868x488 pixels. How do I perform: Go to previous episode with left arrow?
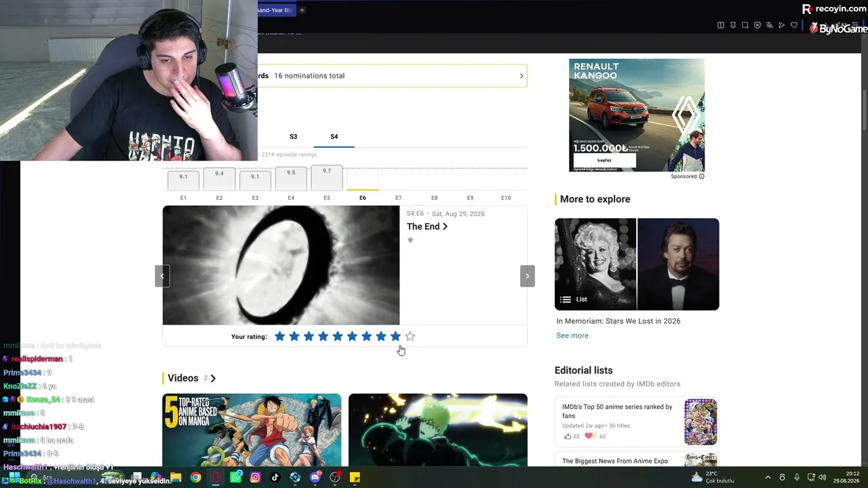tap(162, 276)
